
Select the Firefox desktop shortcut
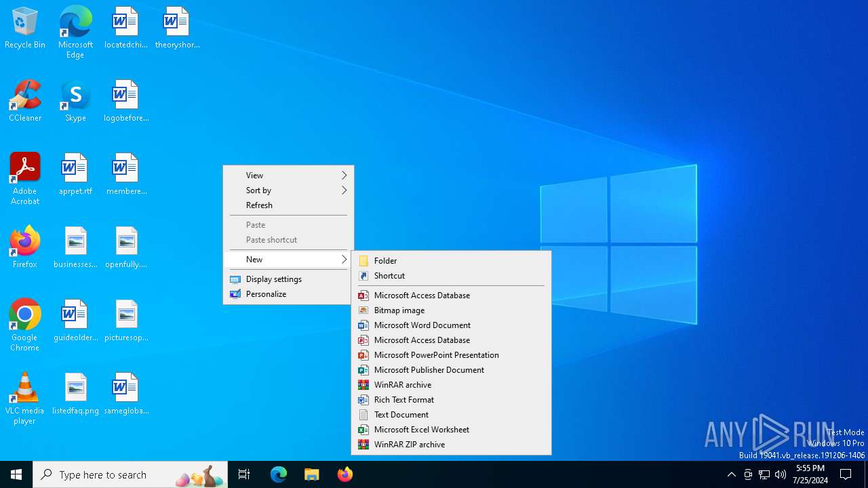click(x=25, y=248)
